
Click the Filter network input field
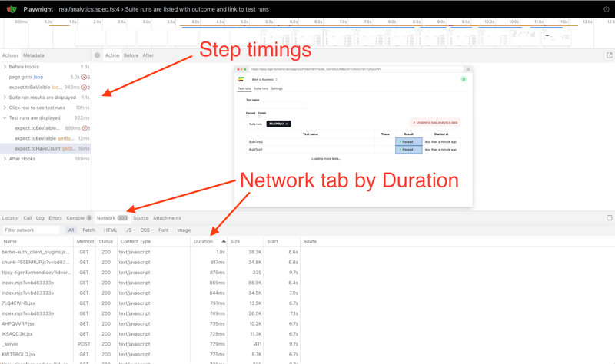click(x=32, y=230)
